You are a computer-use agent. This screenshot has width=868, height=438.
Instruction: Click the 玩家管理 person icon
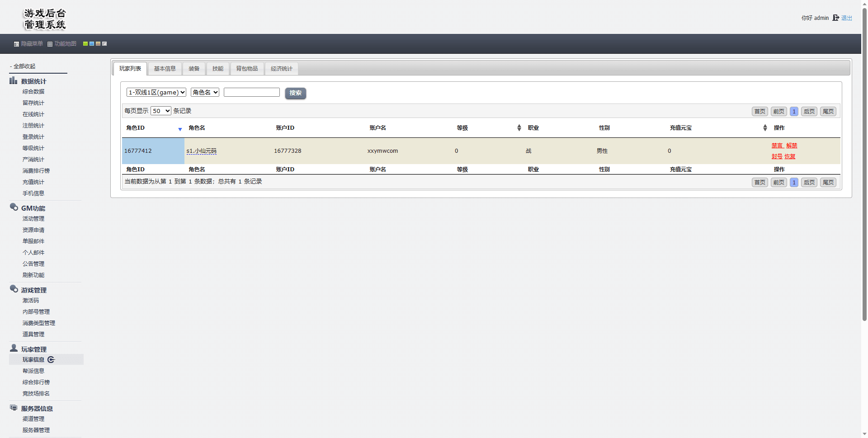[x=14, y=349]
